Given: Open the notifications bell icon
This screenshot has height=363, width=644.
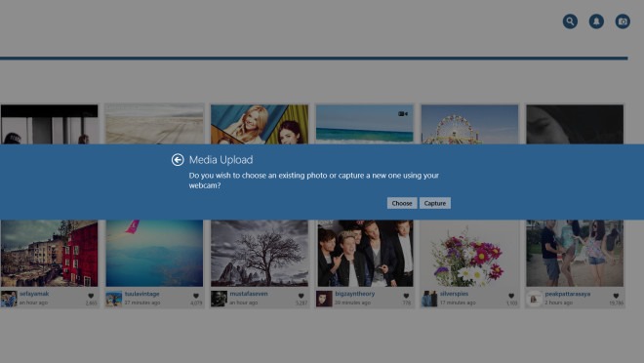Looking at the screenshot, I should tap(596, 21).
